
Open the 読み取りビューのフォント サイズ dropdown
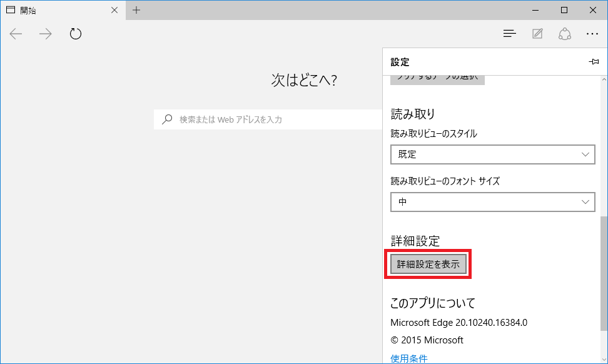coord(492,202)
